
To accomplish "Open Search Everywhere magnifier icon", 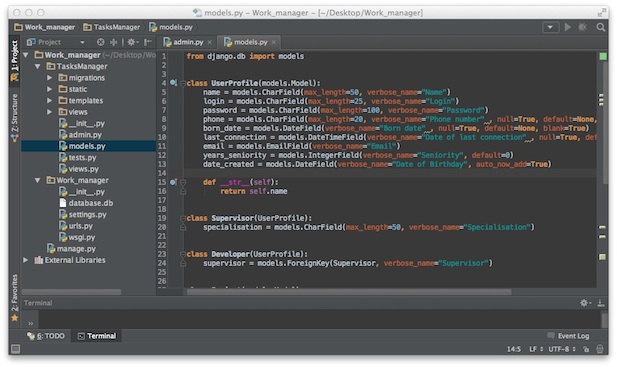I will tap(600, 27).
